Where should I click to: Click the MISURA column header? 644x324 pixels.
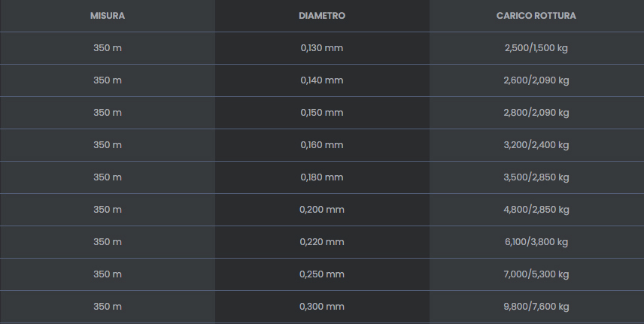(x=108, y=16)
